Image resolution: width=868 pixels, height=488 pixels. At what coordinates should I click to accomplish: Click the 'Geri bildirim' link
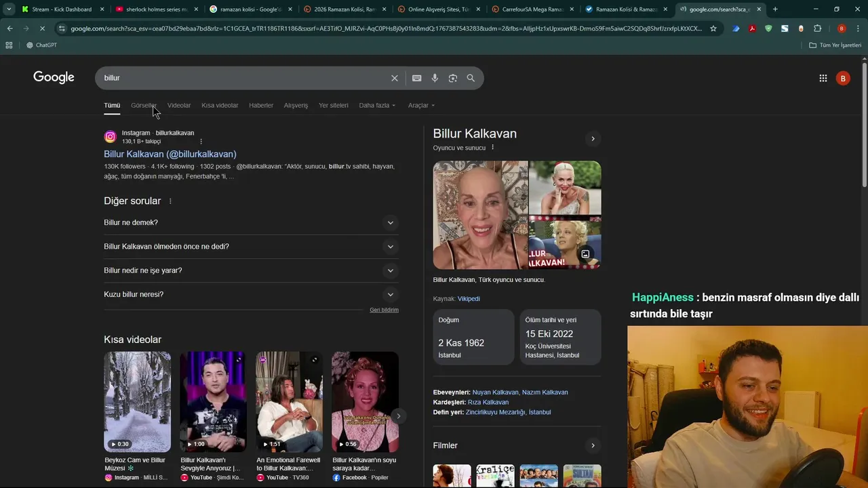[x=384, y=310]
